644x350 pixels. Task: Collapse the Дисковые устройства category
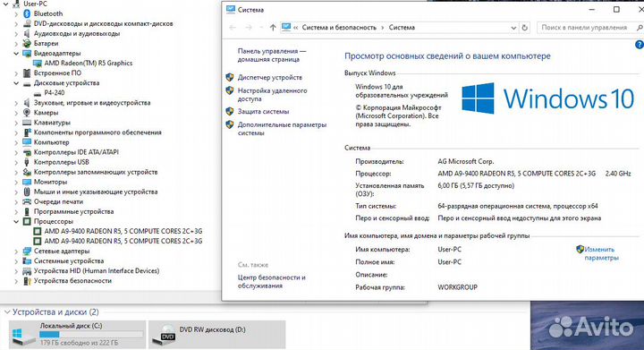(x=16, y=83)
